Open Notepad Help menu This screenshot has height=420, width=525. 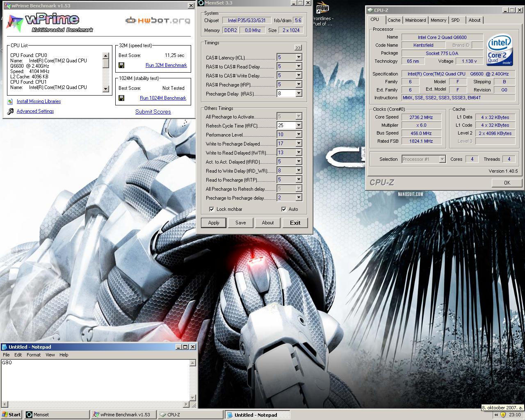coord(64,355)
